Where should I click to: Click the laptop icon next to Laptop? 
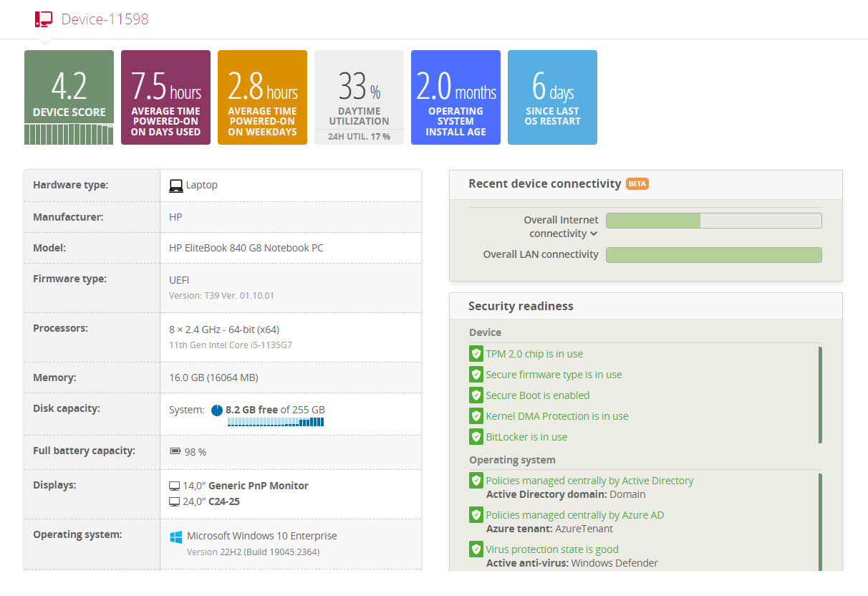click(175, 186)
